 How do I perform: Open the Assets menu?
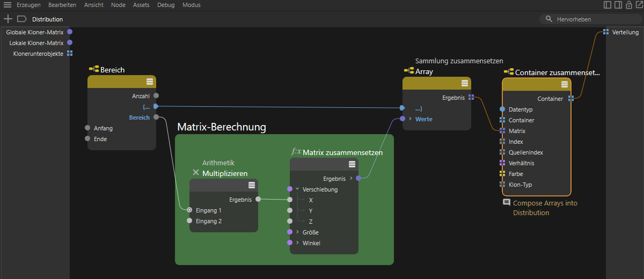tap(141, 5)
